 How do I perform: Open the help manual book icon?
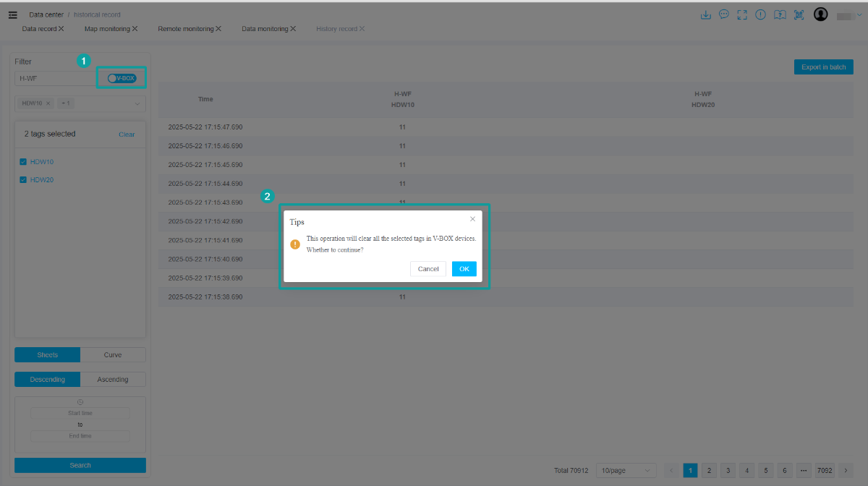coord(779,14)
